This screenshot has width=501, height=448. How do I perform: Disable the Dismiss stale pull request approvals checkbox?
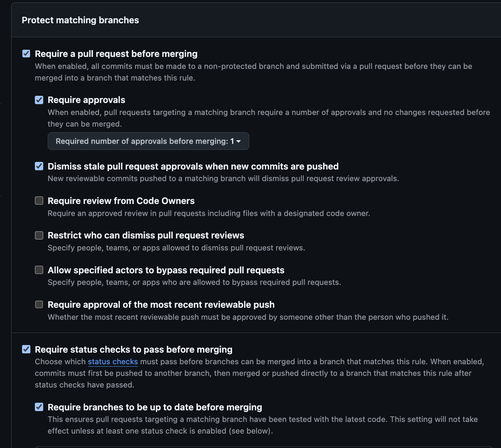coord(39,166)
